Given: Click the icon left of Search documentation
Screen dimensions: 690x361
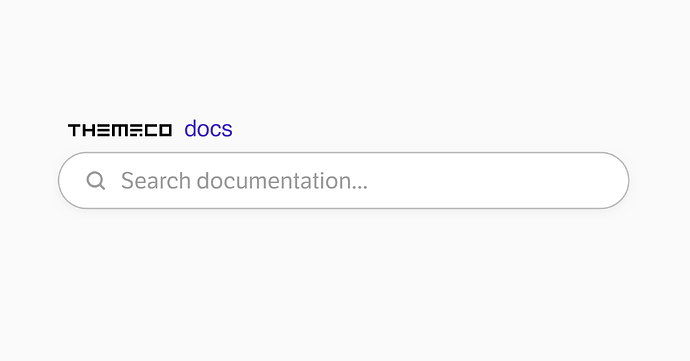Looking at the screenshot, I should point(95,180).
